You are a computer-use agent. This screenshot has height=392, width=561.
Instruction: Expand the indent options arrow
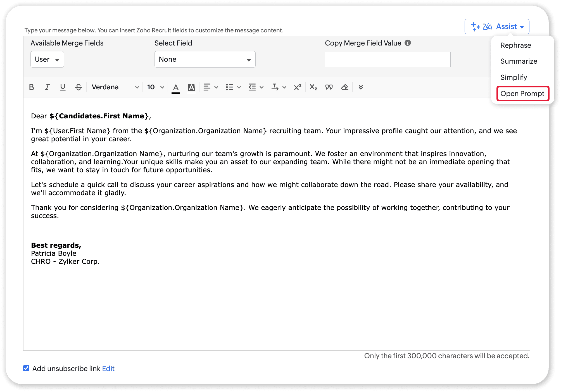(x=262, y=87)
